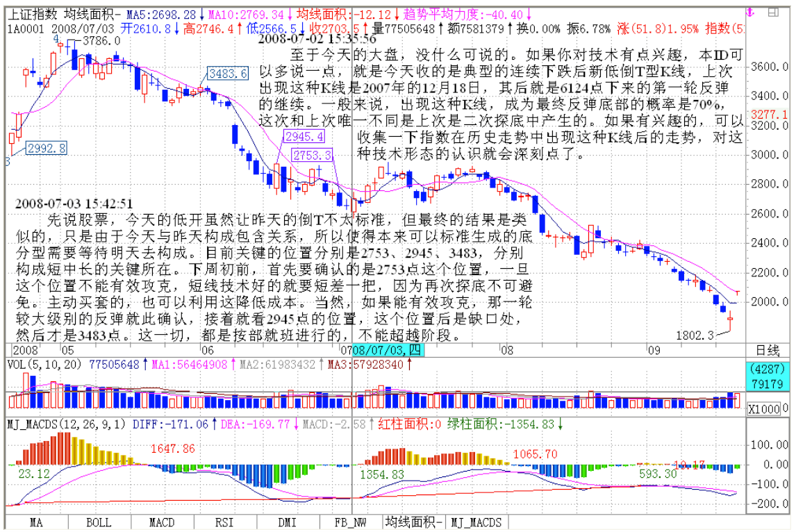Click the boxed price label 2992.8
The image size is (796, 532).
(47, 148)
